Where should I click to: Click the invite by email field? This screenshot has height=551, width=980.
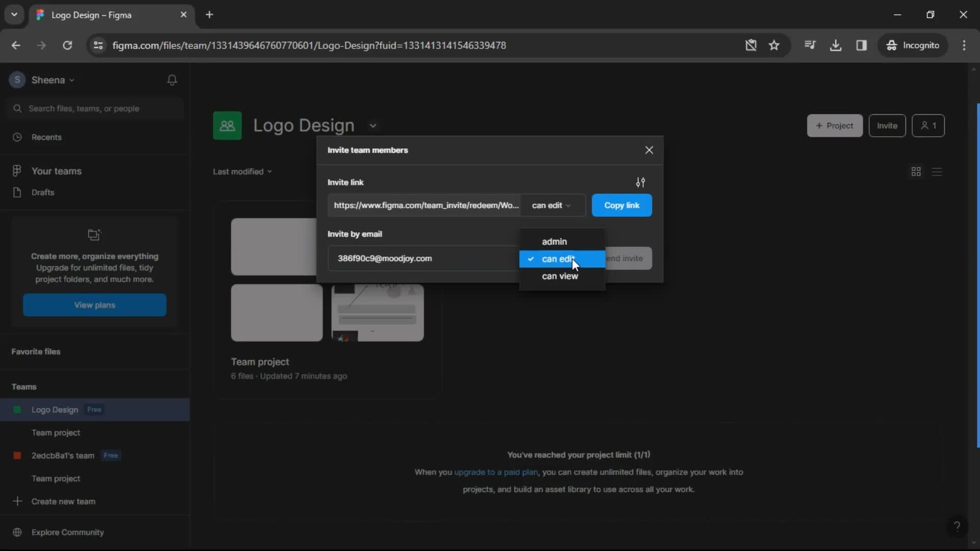click(x=423, y=258)
